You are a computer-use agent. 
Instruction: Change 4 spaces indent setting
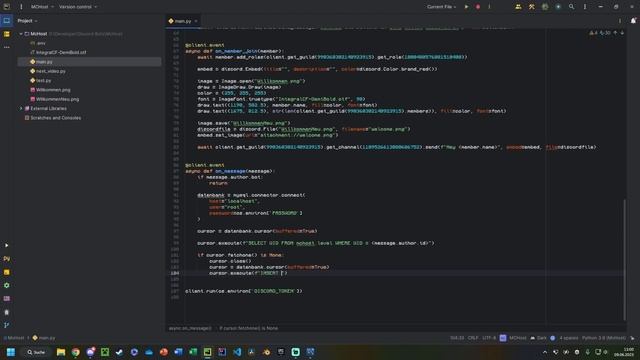(569, 338)
